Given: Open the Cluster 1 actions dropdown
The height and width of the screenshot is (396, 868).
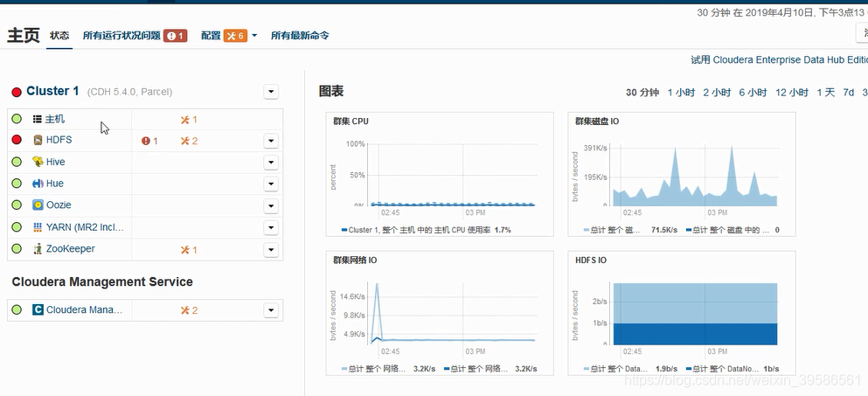Looking at the screenshot, I should coord(271,92).
